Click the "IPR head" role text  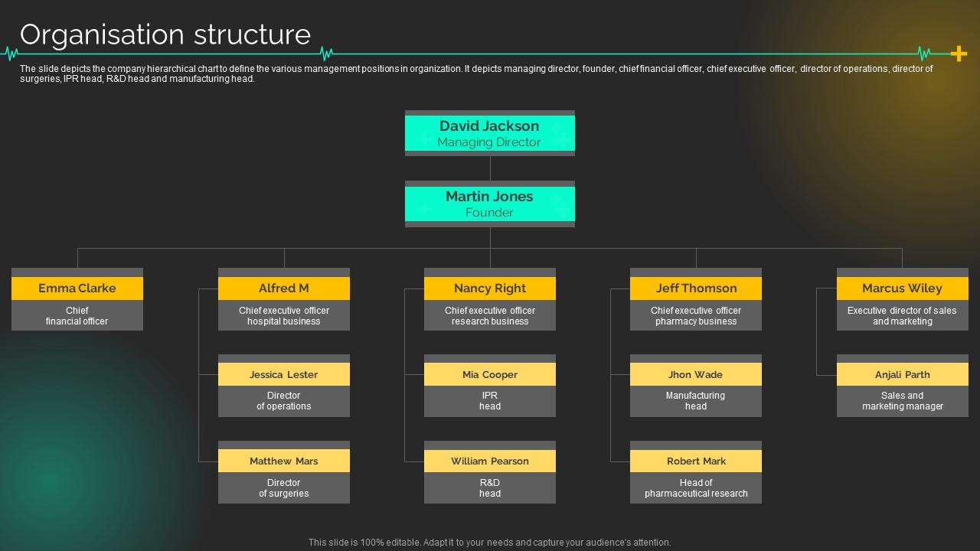coord(490,401)
